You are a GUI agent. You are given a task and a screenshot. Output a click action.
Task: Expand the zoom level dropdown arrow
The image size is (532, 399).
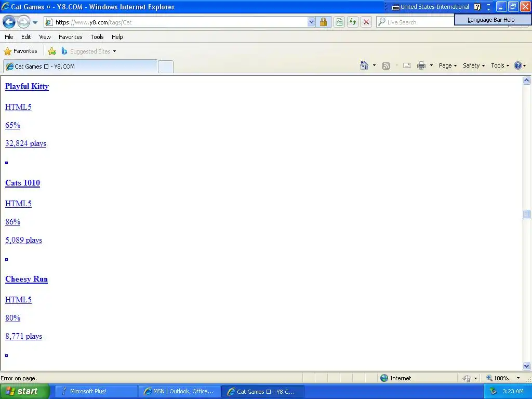pos(518,378)
